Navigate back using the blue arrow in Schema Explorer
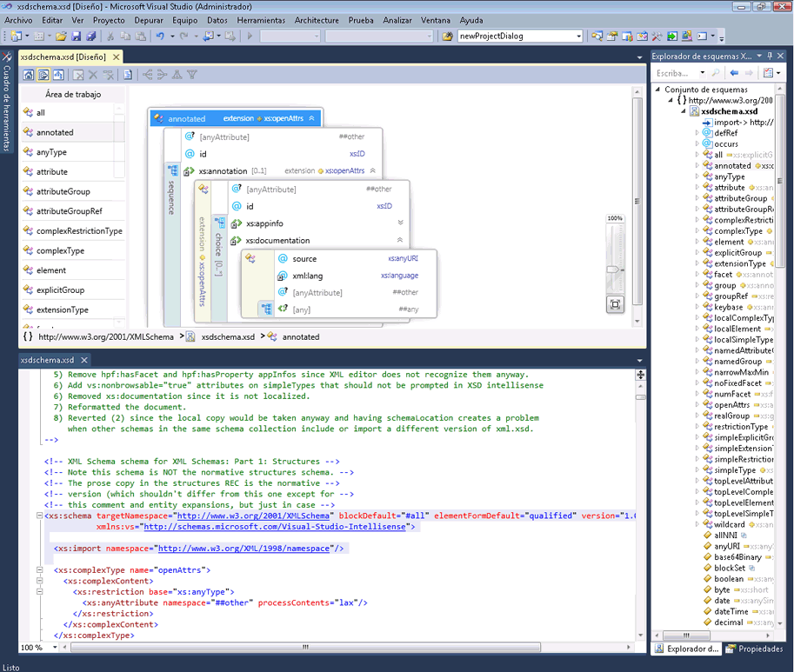The image size is (794, 672). tap(734, 73)
